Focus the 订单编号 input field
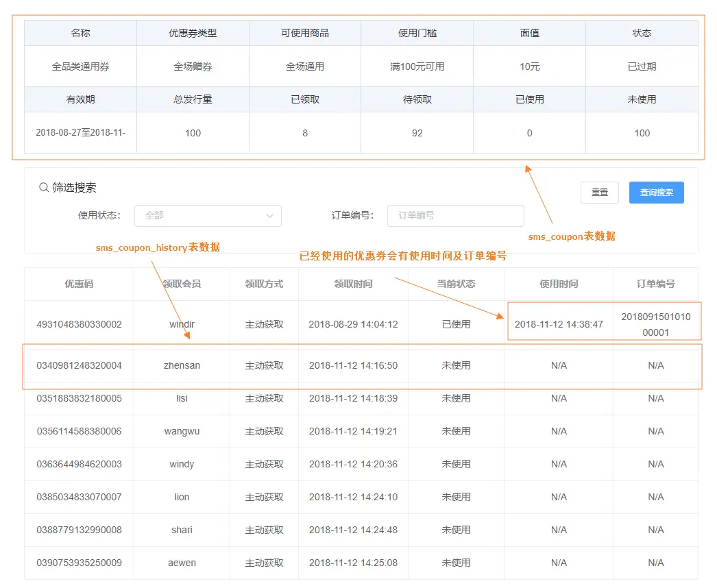The height and width of the screenshot is (588, 717). click(455, 215)
